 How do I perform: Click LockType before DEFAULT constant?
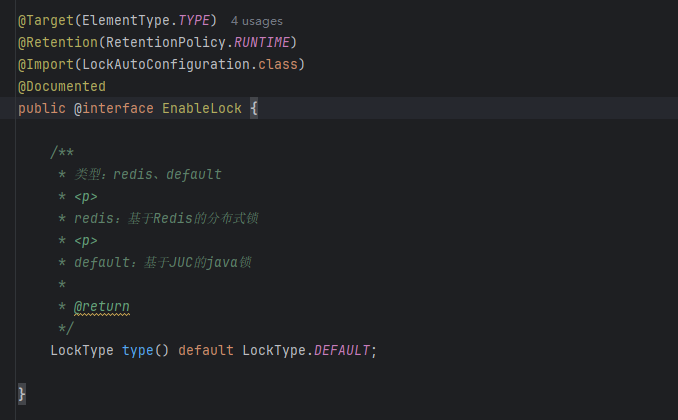click(274, 350)
